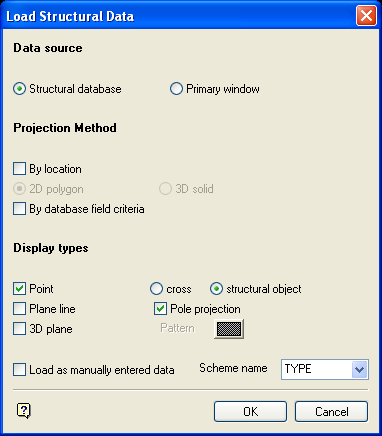Click the help question mark icon
This screenshot has height=436, width=382.
[x=24, y=411]
